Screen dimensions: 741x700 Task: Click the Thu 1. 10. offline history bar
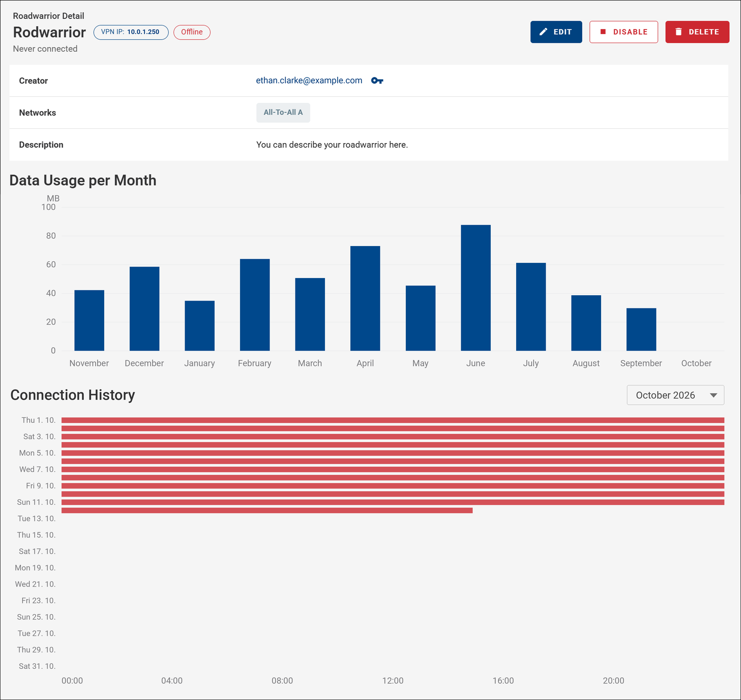(393, 420)
